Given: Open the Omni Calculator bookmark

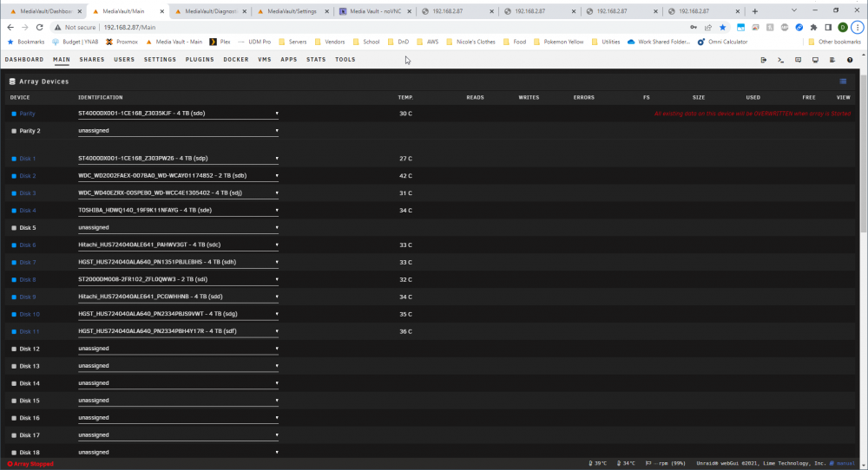Looking at the screenshot, I should click(x=722, y=42).
